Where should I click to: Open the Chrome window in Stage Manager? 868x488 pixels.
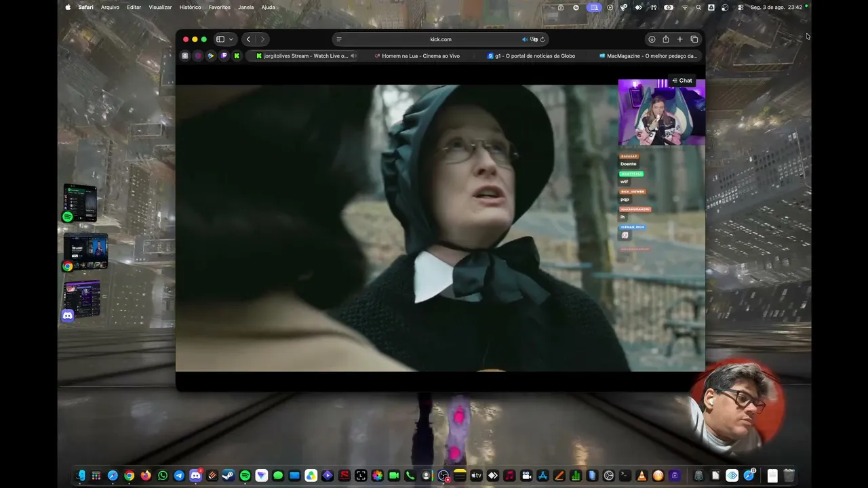pyautogui.click(x=85, y=251)
